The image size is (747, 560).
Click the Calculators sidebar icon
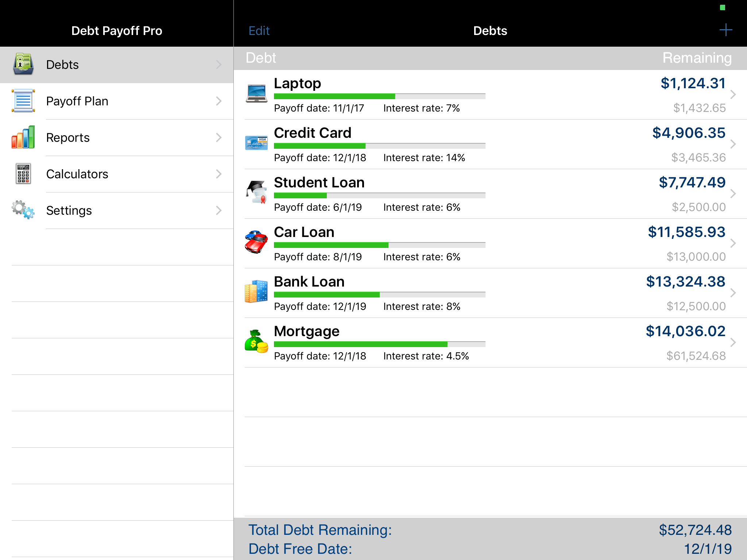click(23, 174)
